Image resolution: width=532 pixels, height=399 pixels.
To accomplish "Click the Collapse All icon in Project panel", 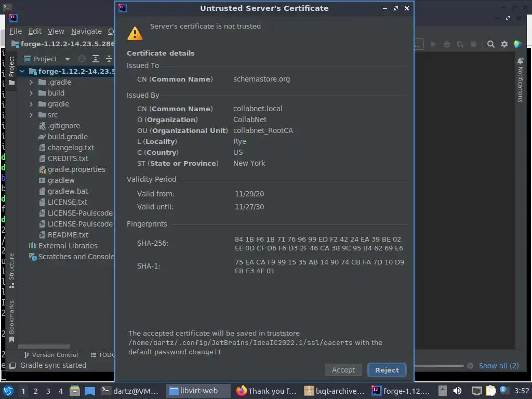I will pos(109,59).
